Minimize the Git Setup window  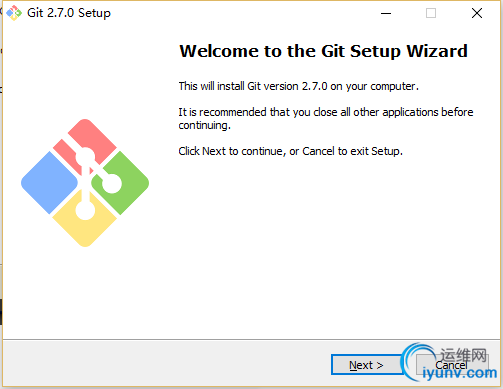tap(386, 13)
